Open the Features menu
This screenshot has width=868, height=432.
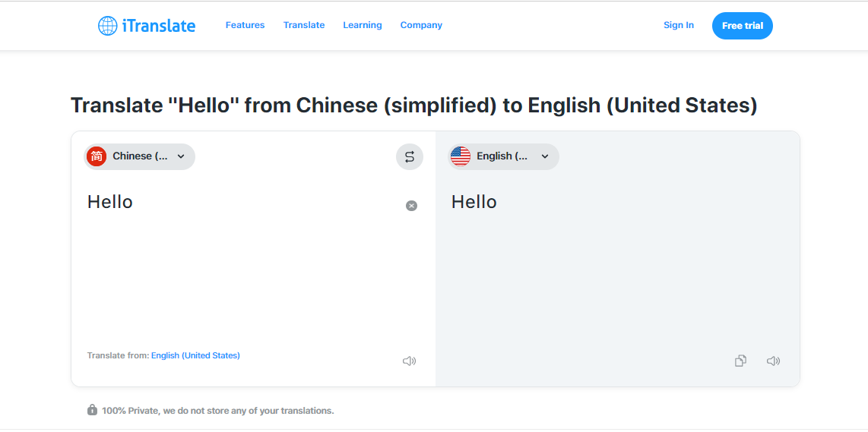(x=246, y=26)
